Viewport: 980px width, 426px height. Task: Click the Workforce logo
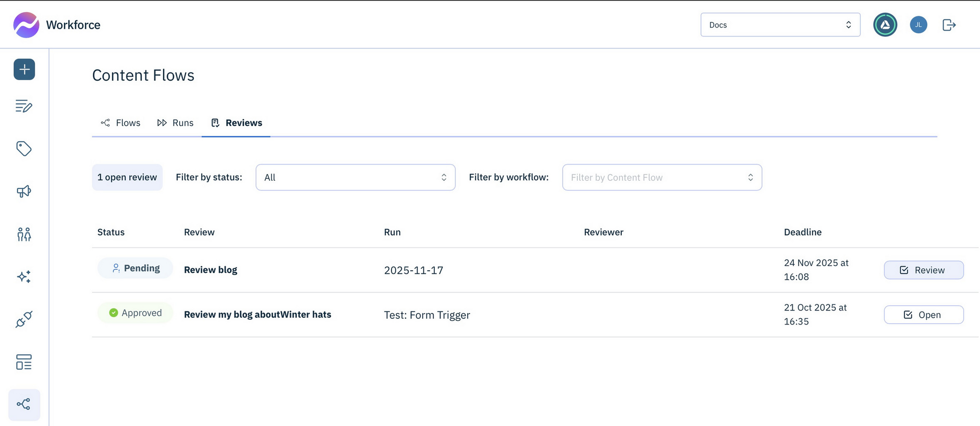pos(57,25)
